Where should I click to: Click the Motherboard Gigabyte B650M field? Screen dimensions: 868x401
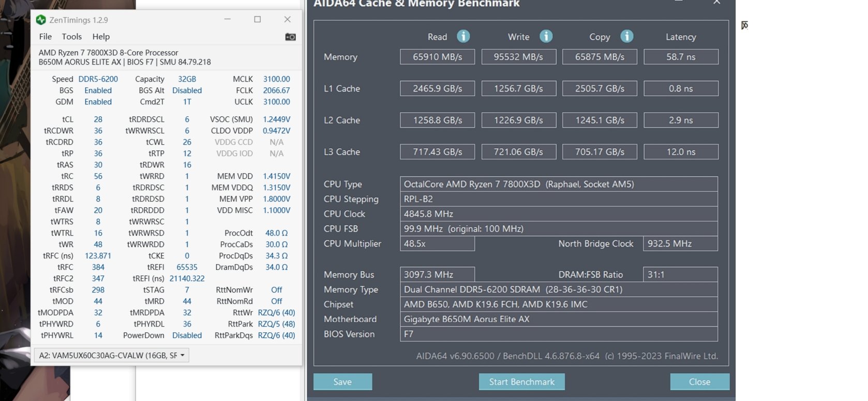click(559, 319)
